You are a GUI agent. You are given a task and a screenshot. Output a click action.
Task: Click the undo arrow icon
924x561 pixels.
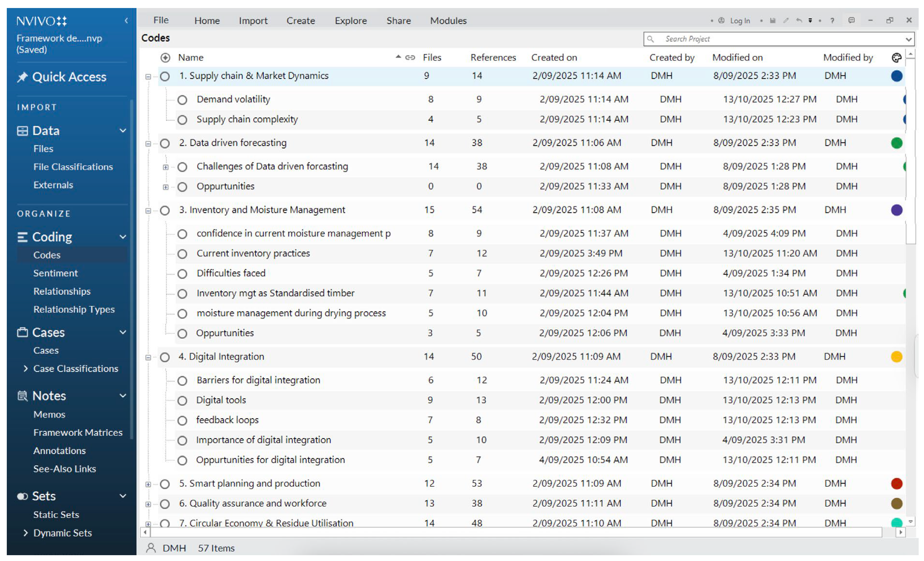click(x=799, y=21)
